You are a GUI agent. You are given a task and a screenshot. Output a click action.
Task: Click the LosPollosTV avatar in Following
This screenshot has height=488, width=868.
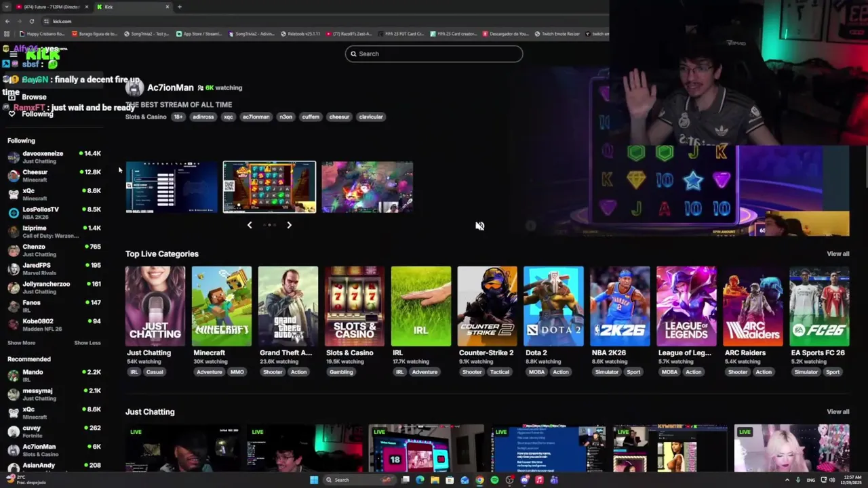14,213
